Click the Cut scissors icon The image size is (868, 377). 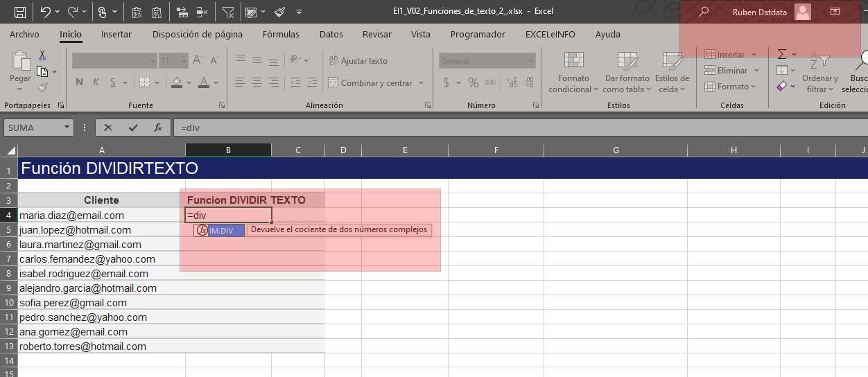[x=42, y=55]
